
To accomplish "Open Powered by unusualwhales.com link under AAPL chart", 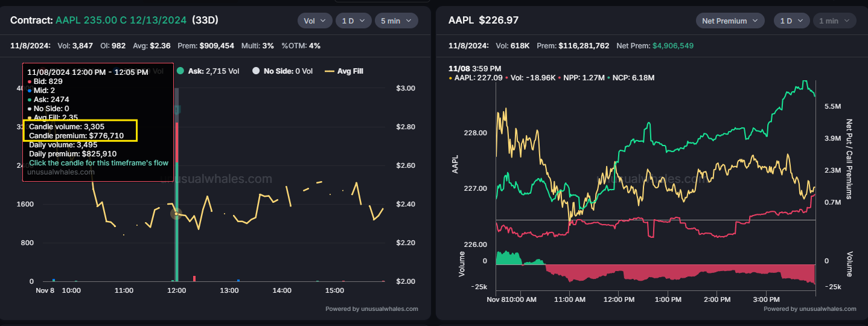I will 809,308.
